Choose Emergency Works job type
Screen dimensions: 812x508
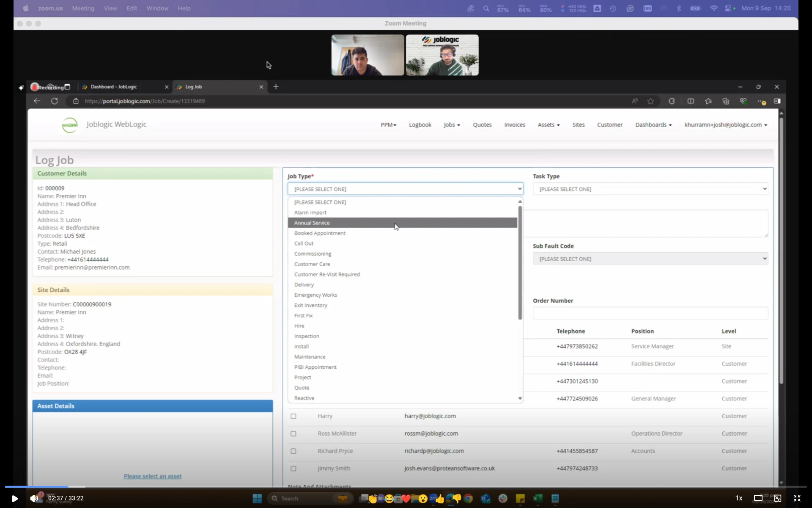click(x=402, y=295)
